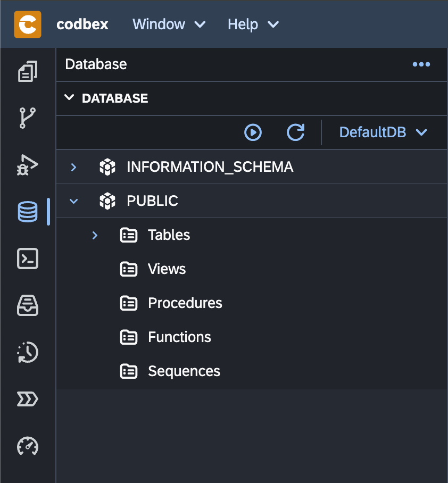The height and width of the screenshot is (483, 448).
Task: Select the INFORMATION_SCHEMA tree row
Action: click(x=252, y=167)
